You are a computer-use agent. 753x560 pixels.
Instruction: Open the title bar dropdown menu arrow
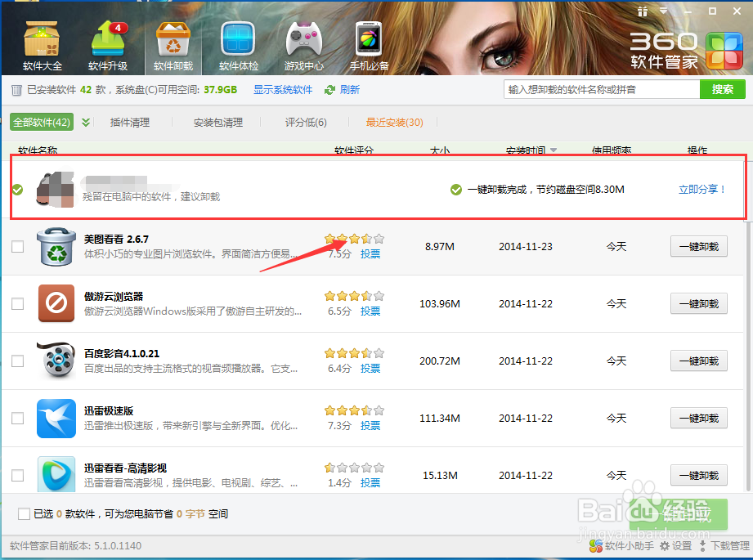(x=664, y=11)
